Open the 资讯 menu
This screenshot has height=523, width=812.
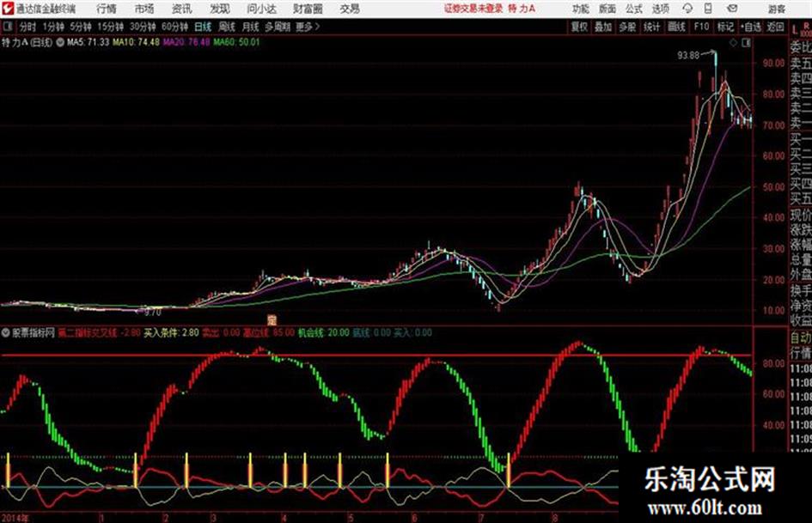[182, 9]
